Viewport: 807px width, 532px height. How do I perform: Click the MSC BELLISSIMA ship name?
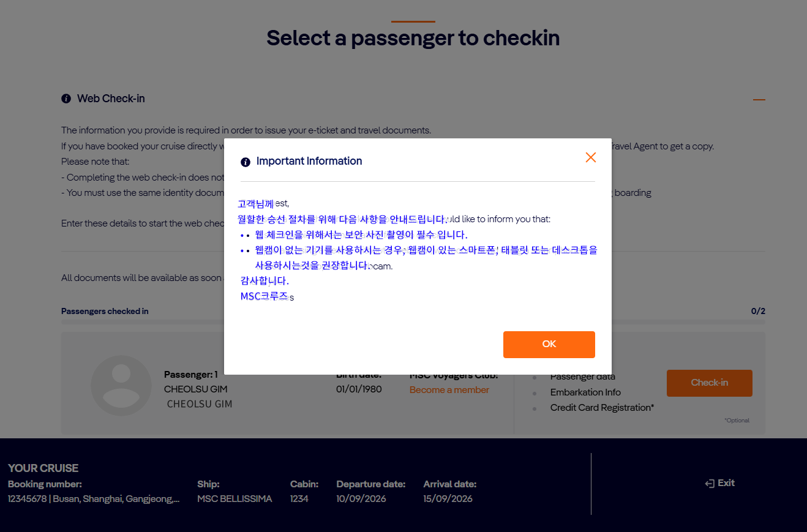tap(235, 499)
